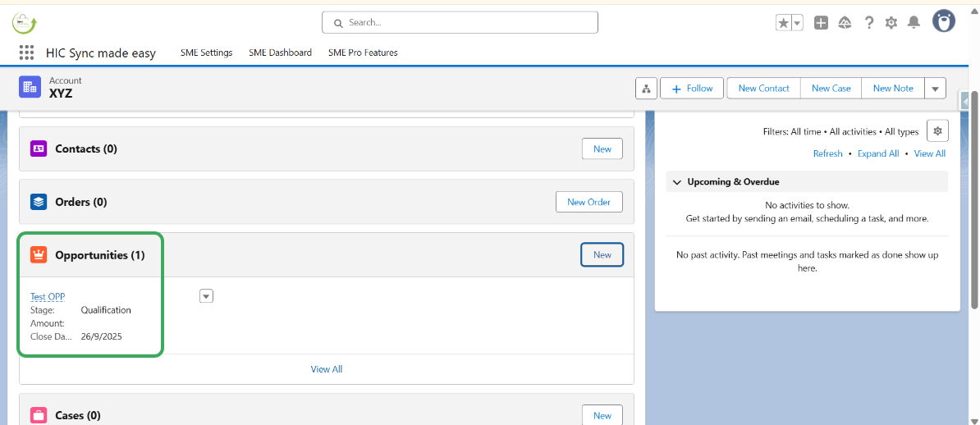Open the favorites list dropdown arrow

coord(797,23)
